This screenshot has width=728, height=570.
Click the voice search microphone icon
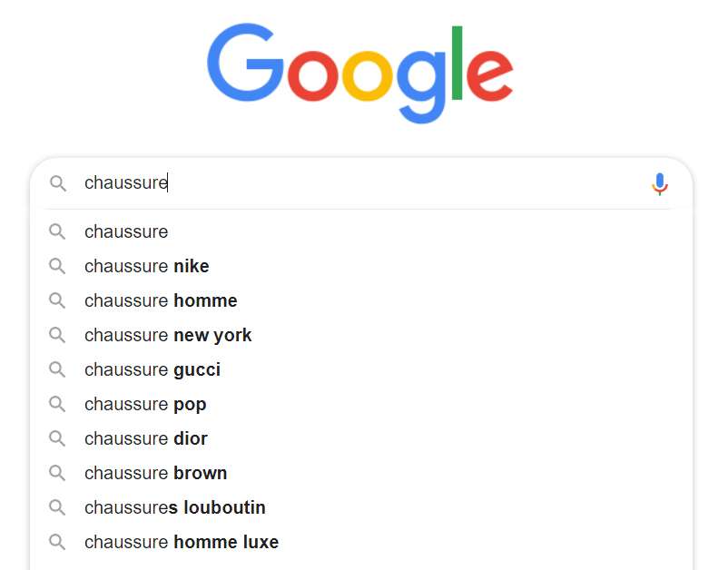click(x=660, y=184)
